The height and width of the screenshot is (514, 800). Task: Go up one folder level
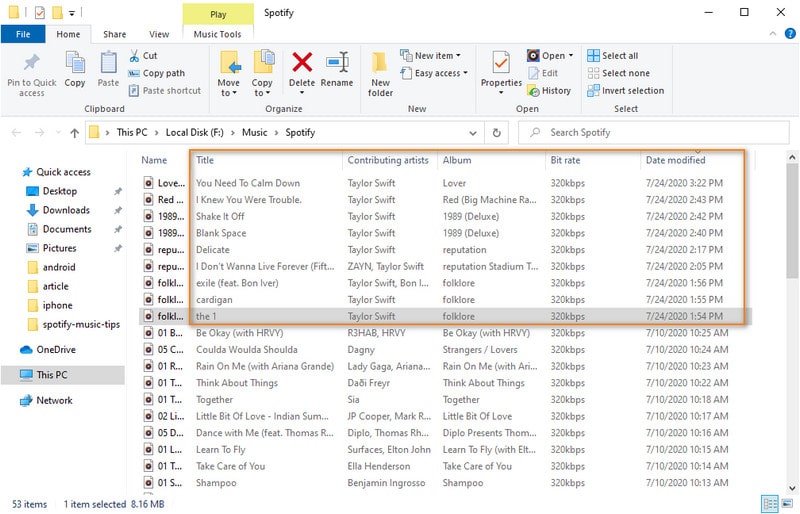tap(74, 133)
